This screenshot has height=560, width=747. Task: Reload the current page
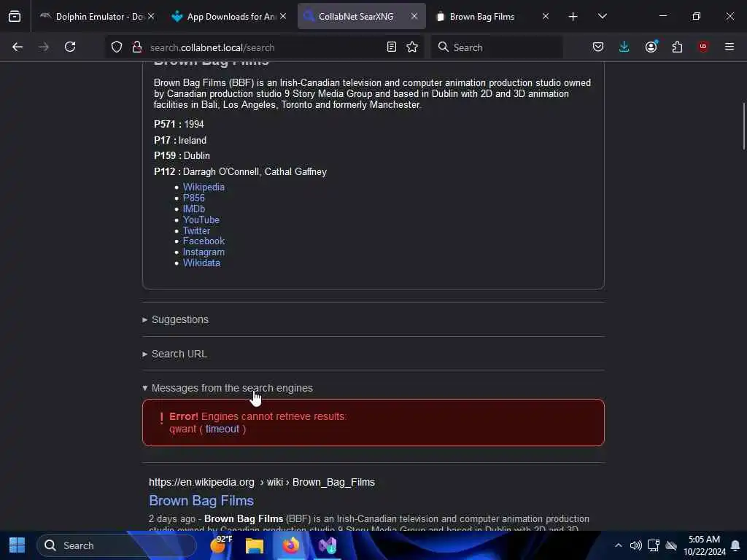pyautogui.click(x=70, y=47)
